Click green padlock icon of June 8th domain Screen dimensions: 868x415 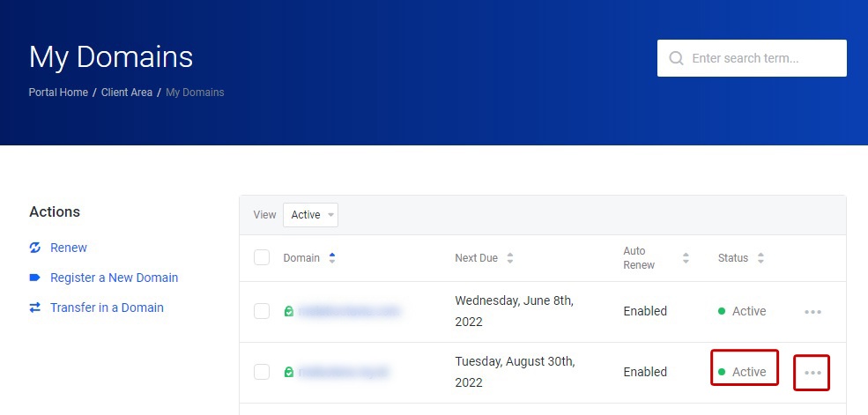(x=288, y=311)
